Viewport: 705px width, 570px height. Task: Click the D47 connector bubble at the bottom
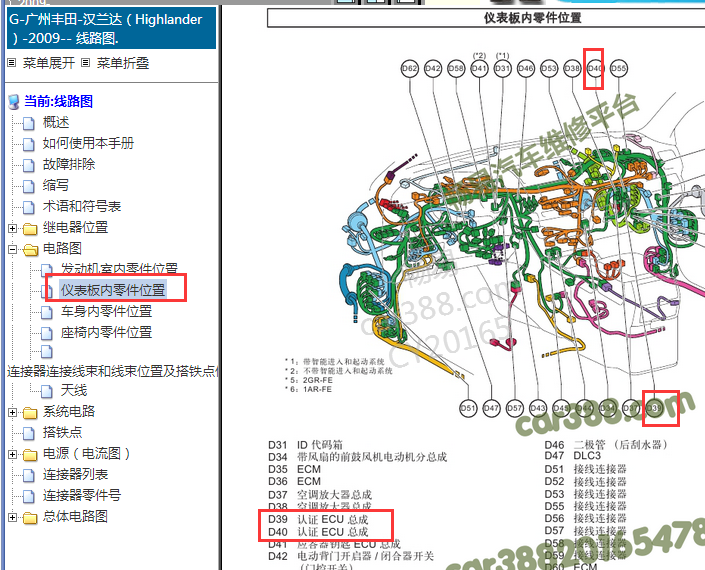(x=491, y=408)
